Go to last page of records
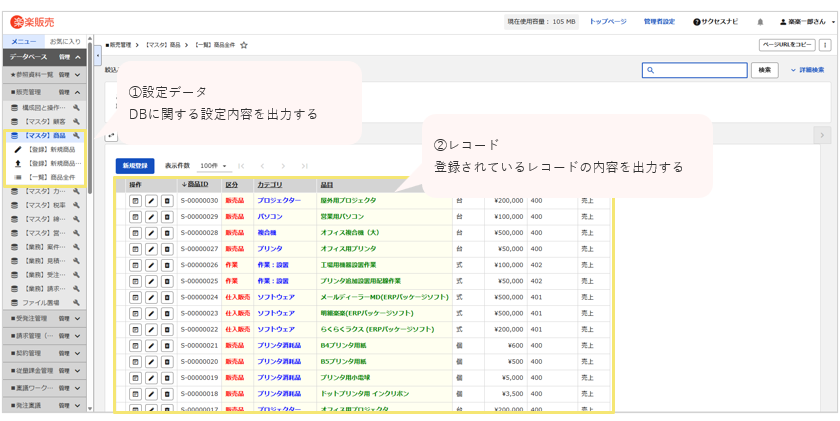Screen dimensions: 840x421 304,166
